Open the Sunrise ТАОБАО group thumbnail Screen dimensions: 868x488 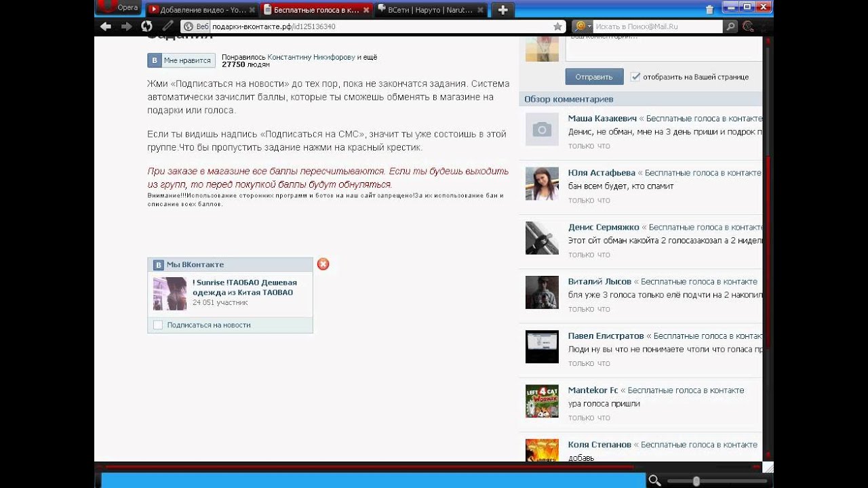[170, 293]
